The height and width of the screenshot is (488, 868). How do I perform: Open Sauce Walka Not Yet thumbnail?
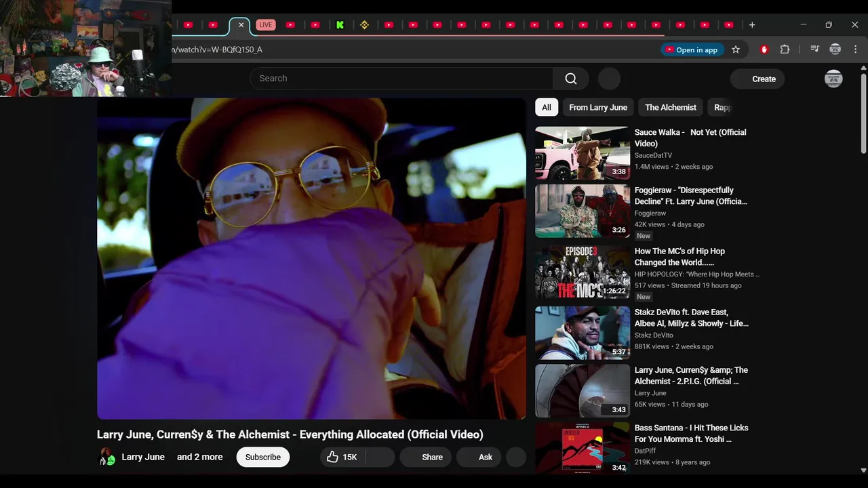[x=583, y=153]
